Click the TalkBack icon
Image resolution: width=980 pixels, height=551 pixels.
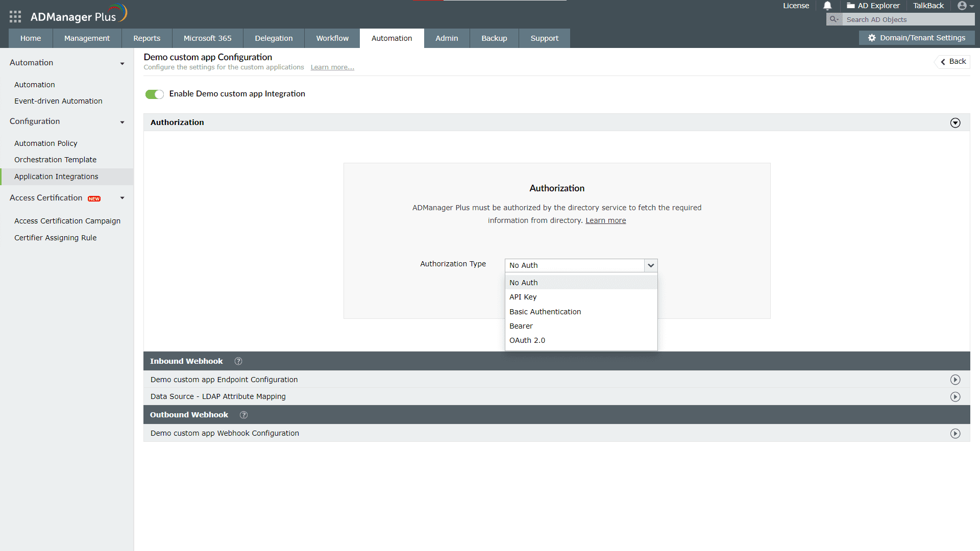(x=927, y=6)
